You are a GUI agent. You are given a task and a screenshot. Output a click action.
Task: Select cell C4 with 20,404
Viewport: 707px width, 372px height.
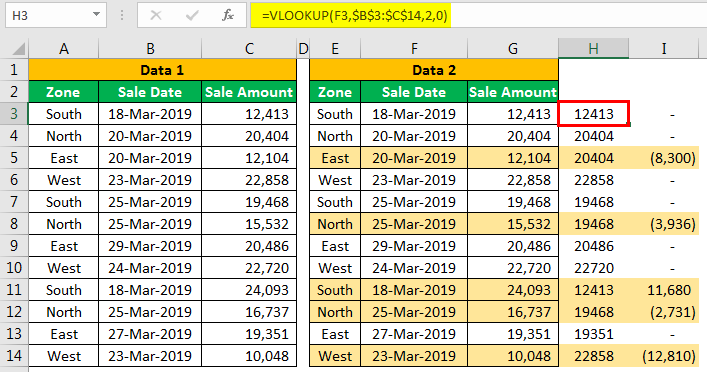pos(249,136)
